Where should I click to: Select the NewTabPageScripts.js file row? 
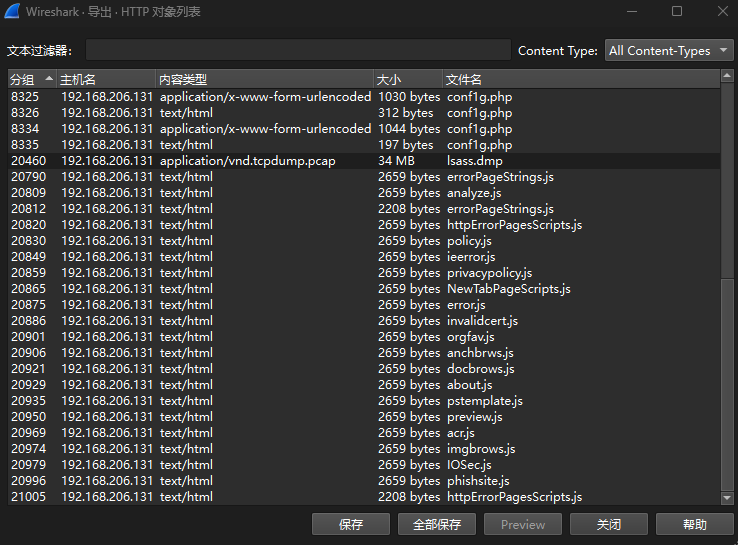coord(364,289)
